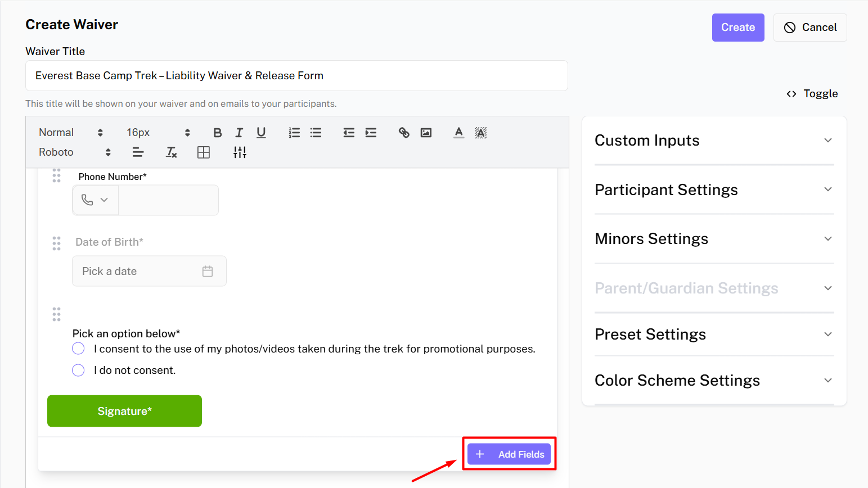Screen dimensions: 868x488
Task: Click the Create button
Action: (x=737, y=28)
